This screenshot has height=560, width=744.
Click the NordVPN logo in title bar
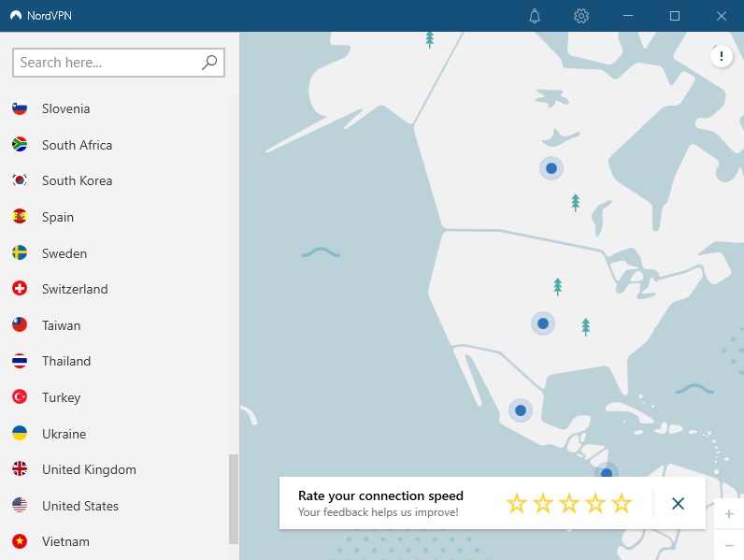[16, 16]
